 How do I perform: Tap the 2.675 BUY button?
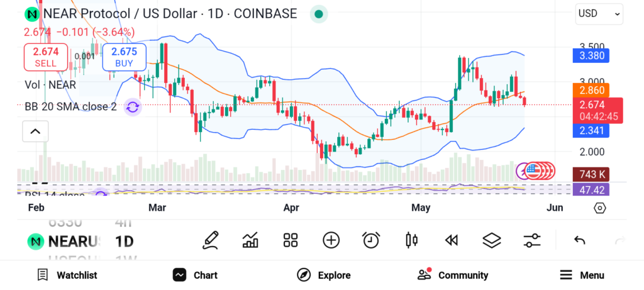pyautogui.click(x=124, y=57)
